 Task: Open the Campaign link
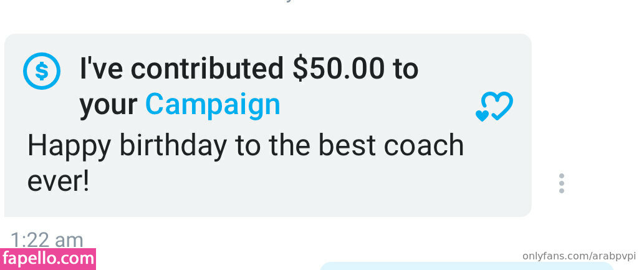[213, 105]
